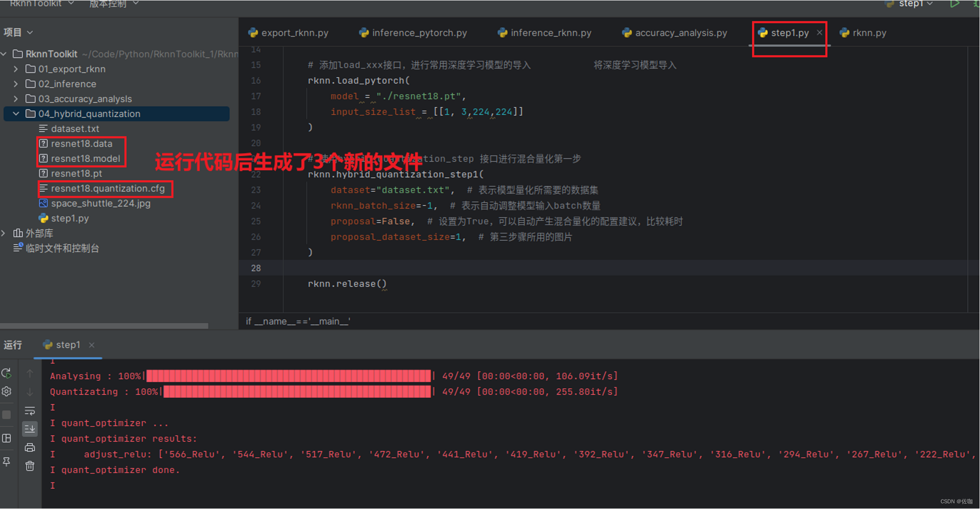Toggle soft-wrap in the run console
This screenshot has width=980, height=509.
(x=30, y=410)
